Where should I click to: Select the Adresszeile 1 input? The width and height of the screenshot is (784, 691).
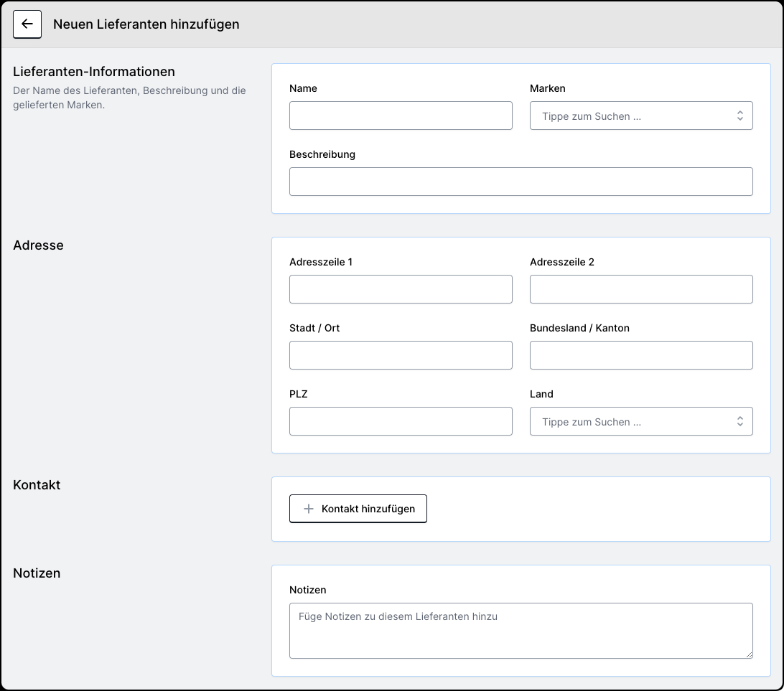(401, 289)
